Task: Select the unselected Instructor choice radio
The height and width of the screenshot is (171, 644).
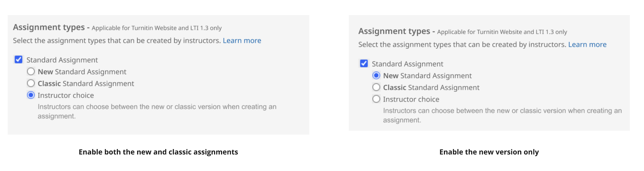Action: pyautogui.click(x=376, y=99)
